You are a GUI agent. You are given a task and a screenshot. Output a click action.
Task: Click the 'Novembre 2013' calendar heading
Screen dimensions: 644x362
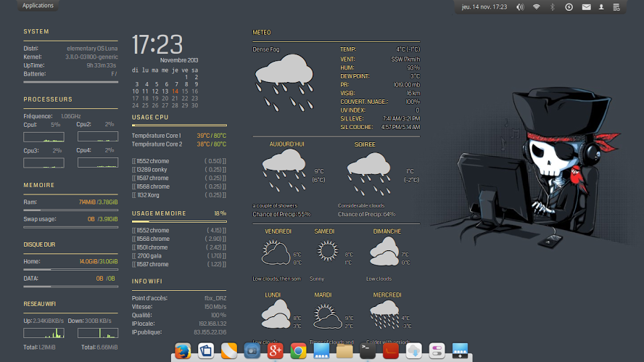coord(179,60)
